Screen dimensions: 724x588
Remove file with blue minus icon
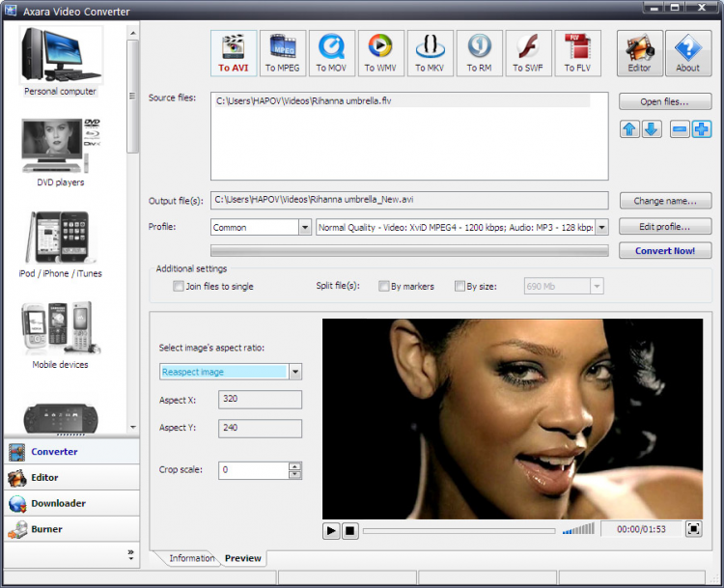(x=680, y=129)
